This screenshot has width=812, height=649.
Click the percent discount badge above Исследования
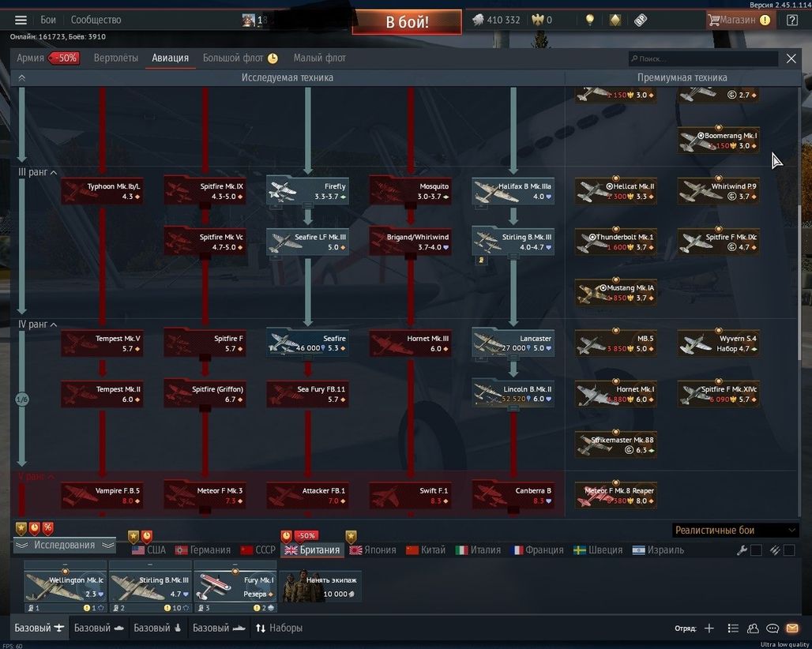point(47,528)
